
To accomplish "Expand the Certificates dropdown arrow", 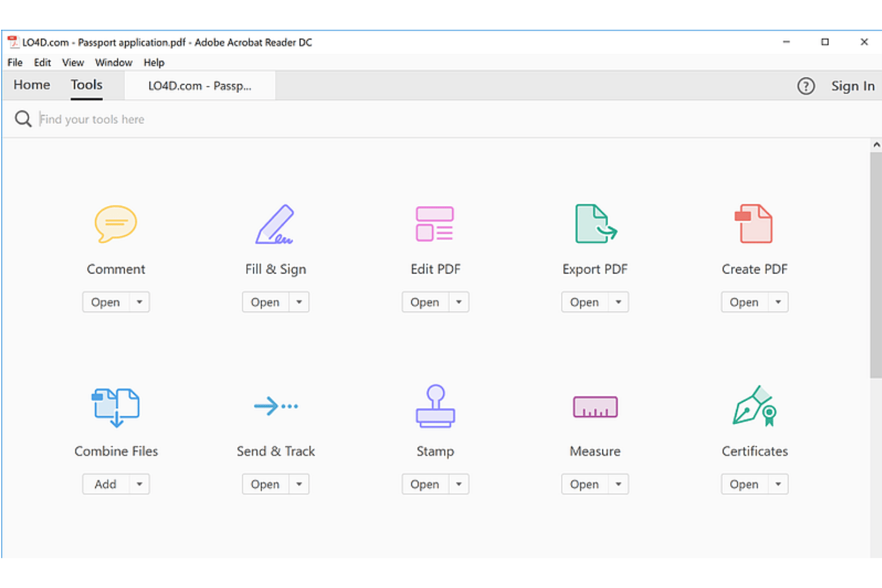I will [x=778, y=484].
